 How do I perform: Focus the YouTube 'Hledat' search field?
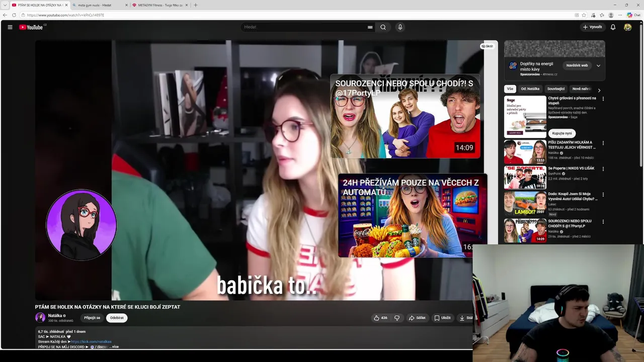click(304, 27)
